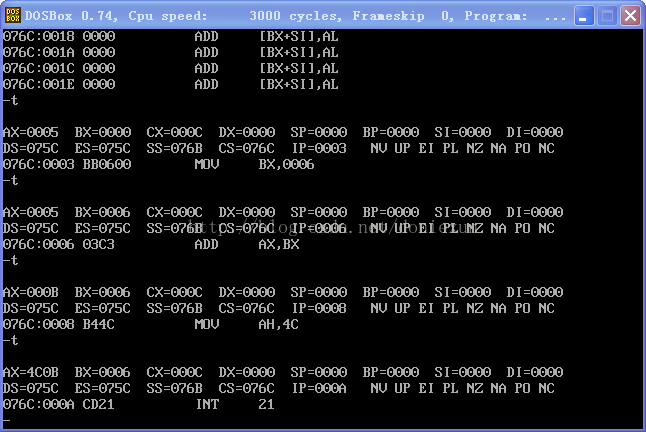
Task: Click the 'ADD AX,BX' instruction
Action: 247,244
